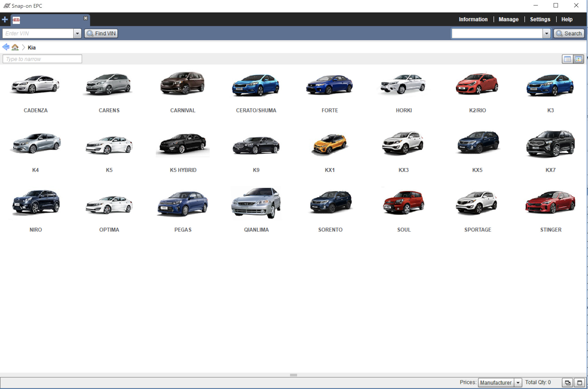Switch to list view
This screenshot has height=389, width=588.
pos(567,59)
